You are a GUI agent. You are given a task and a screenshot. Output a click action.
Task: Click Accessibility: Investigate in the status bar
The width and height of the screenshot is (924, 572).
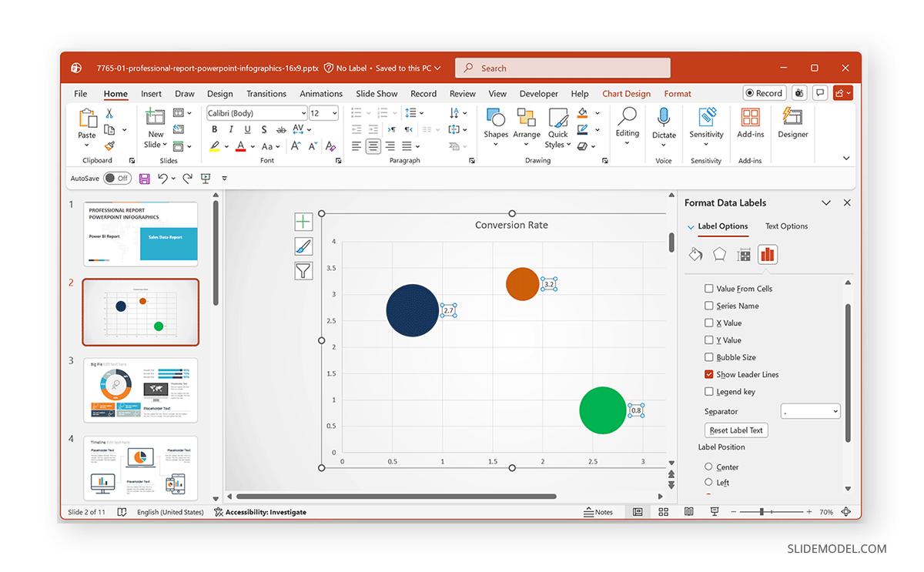(x=260, y=512)
